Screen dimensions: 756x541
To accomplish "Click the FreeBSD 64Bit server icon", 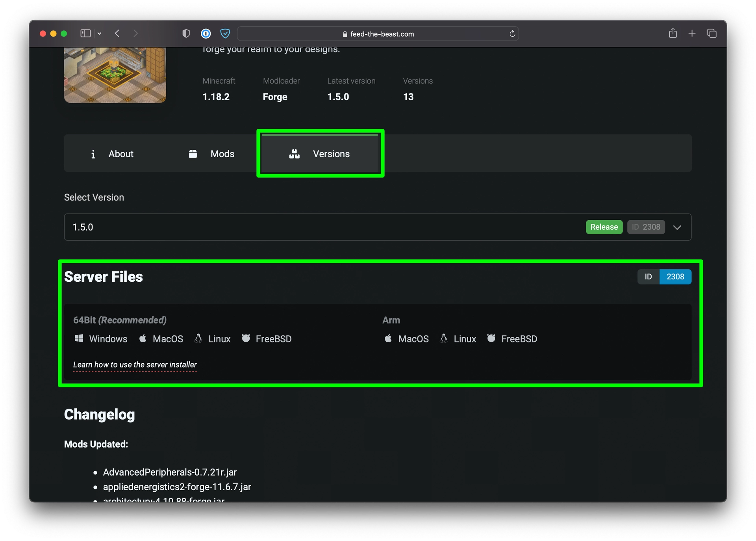I will [246, 338].
